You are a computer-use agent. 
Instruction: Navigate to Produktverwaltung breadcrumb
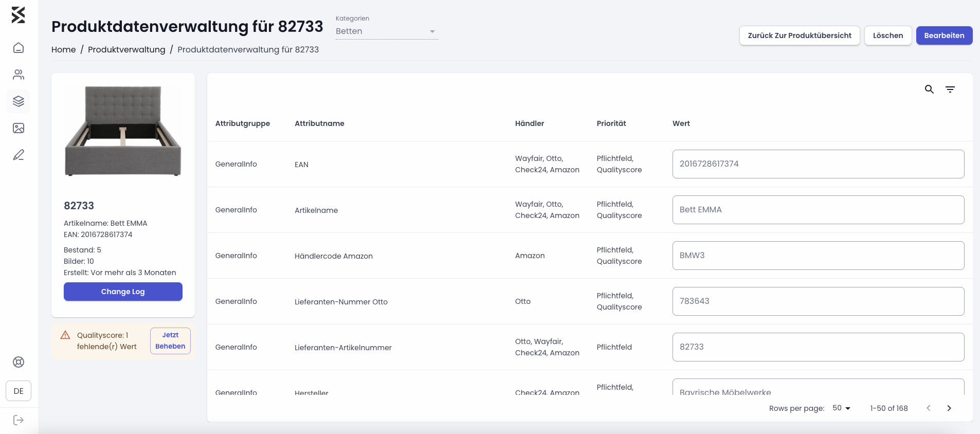tap(126, 49)
